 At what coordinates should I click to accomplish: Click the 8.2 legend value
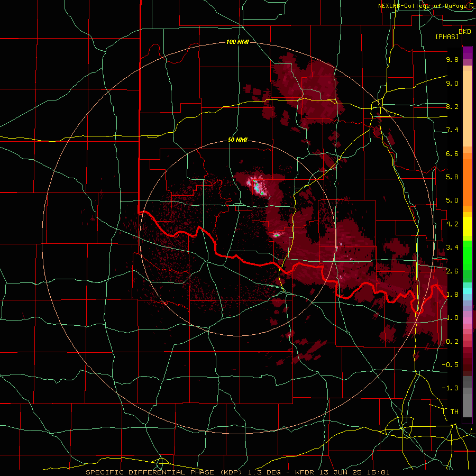point(452,106)
